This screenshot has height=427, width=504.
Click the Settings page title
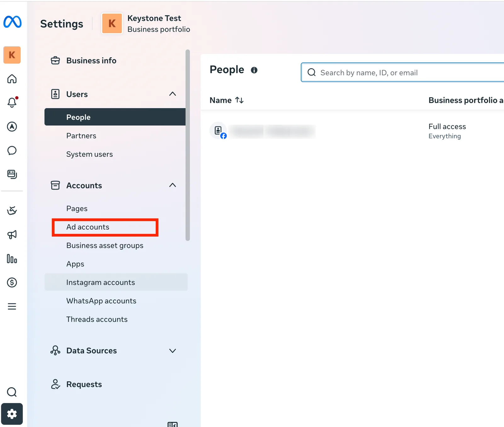pyautogui.click(x=62, y=24)
